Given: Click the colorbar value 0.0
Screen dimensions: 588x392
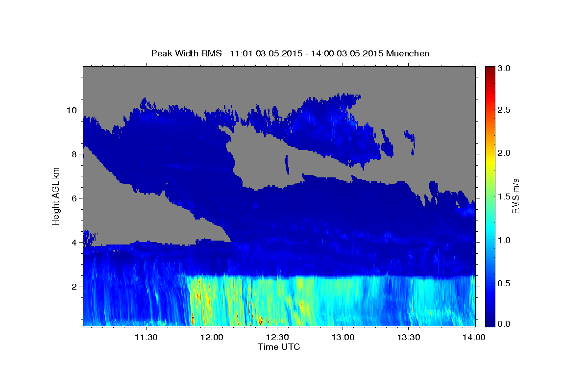Looking at the screenshot, I should pos(504,324).
